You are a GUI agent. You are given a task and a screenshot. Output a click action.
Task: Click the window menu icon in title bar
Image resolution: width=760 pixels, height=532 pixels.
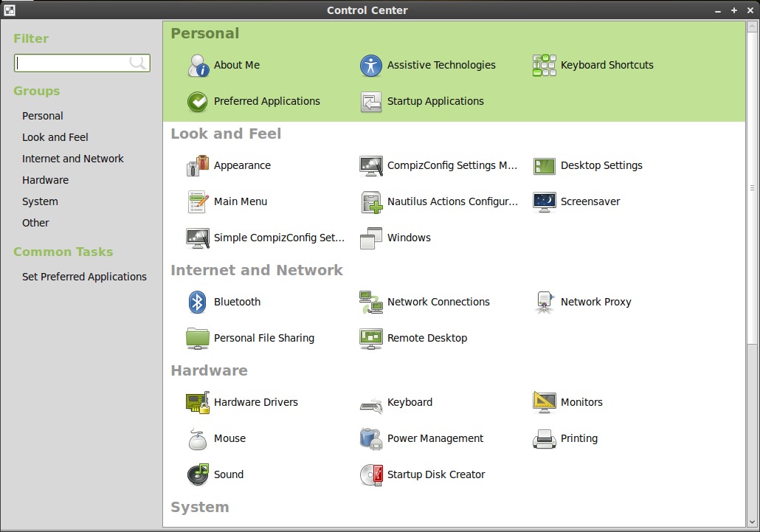coord(9,10)
